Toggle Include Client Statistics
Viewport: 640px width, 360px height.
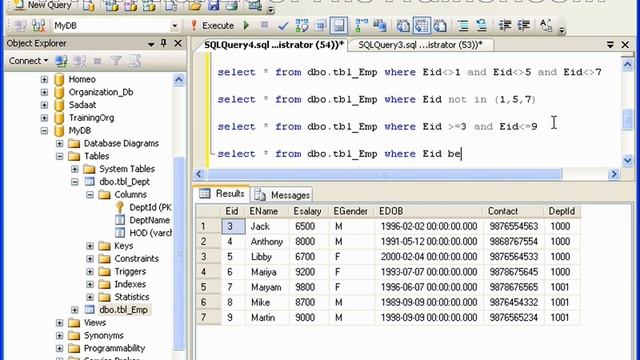click(x=380, y=26)
